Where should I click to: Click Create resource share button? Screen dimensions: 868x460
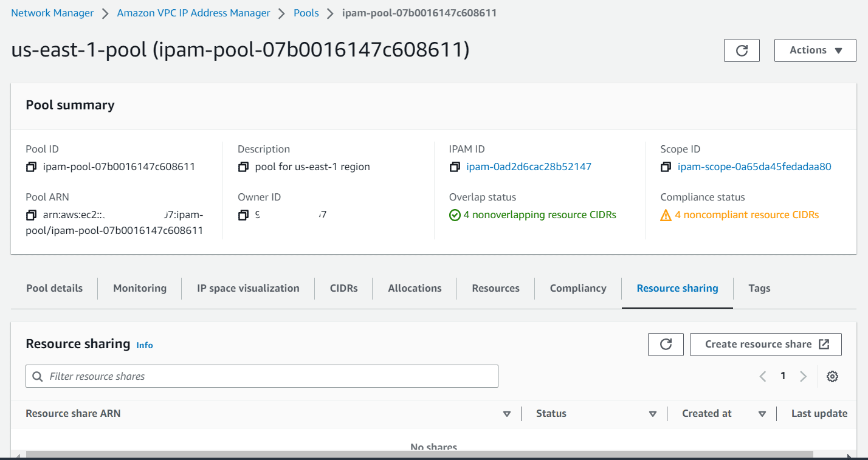766,345
